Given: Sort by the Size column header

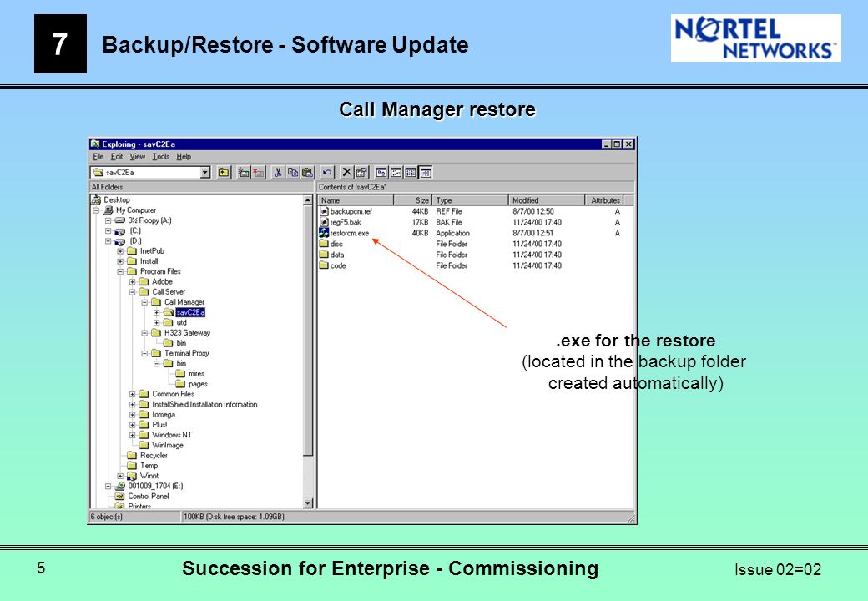Looking at the screenshot, I should pos(412,200).
